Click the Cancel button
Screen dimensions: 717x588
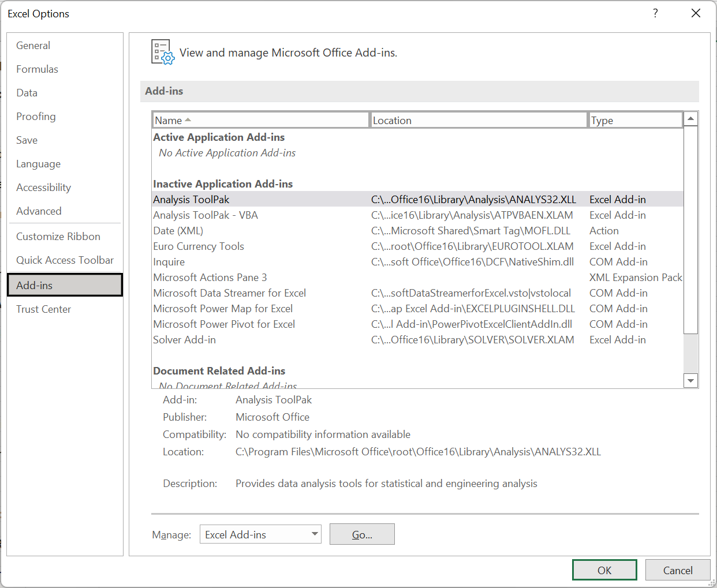pyautogui.click(x=678, y=570)
